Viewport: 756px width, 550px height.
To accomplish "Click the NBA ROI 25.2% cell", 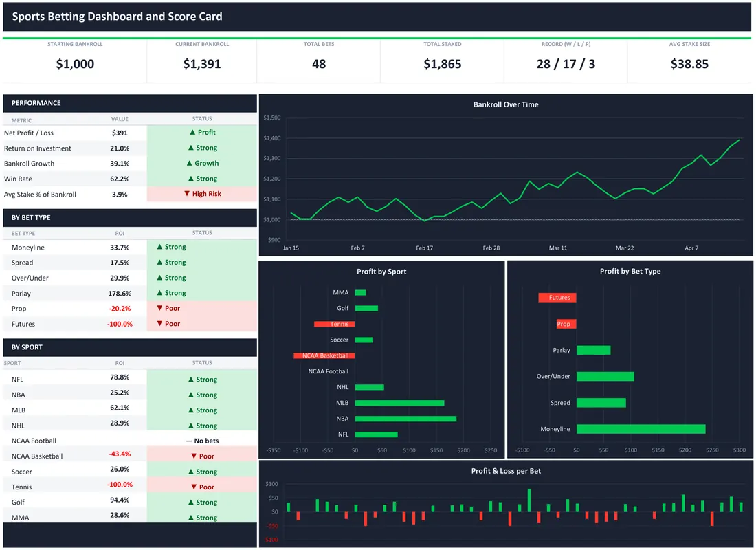I will coord(120,393).
